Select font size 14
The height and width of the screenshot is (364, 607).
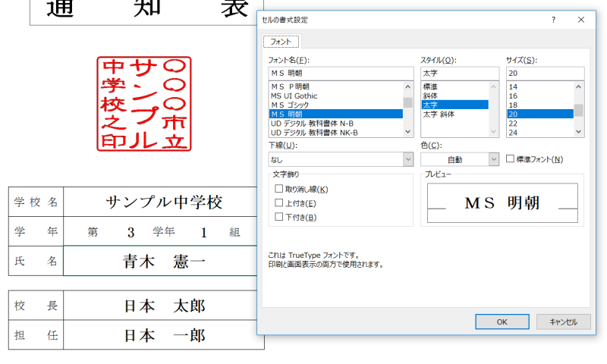tap(540, 86)
